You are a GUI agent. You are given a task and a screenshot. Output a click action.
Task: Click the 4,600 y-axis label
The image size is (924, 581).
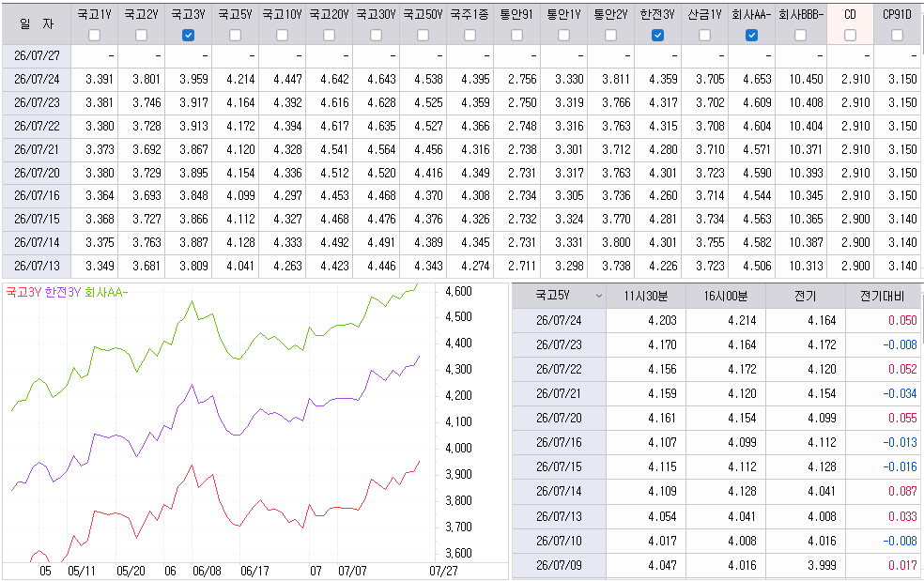point(458,291)
